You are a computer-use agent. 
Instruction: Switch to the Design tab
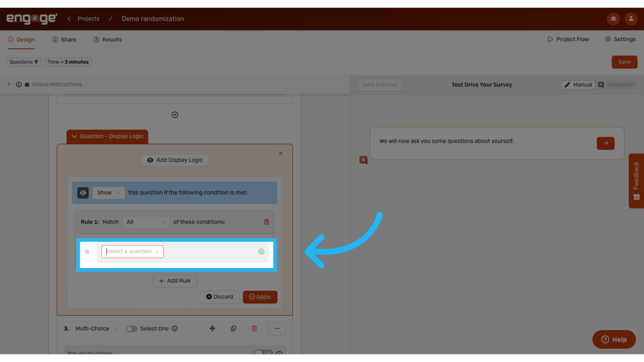point(21,40)
